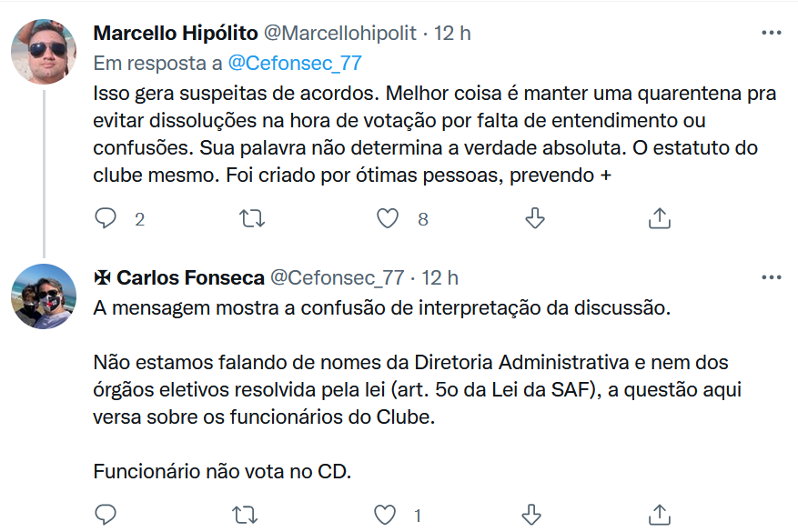This screenshot has width=798, height=532.
Task: Retweet Carlos Fonseca's tweet
Action: 245,515
